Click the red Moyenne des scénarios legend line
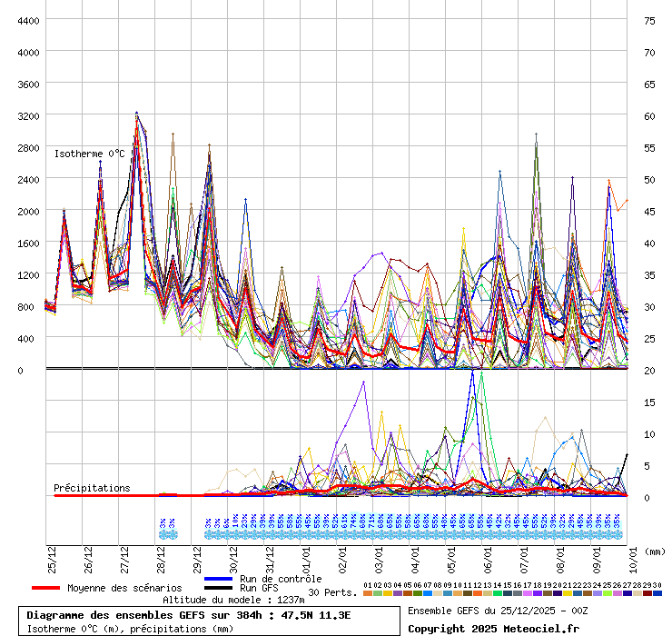672x636 pixels. (45, 588)
